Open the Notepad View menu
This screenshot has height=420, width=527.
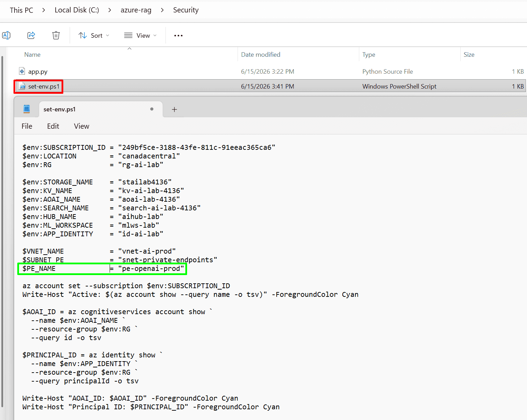pyautogui.click(x=82, y=126)
